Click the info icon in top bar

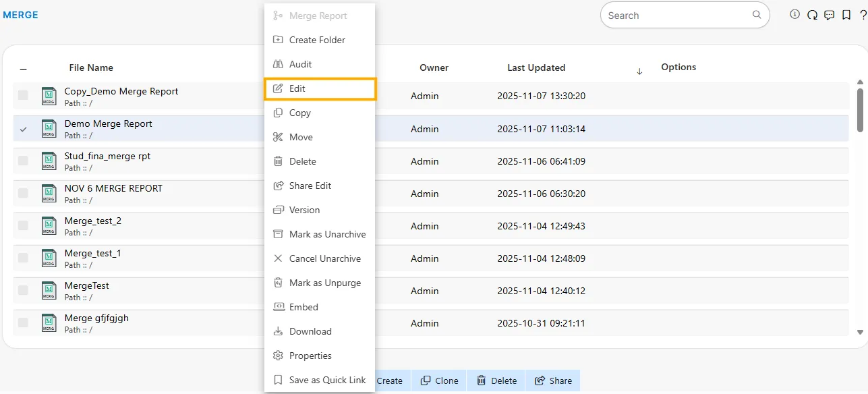pos(795,15)
